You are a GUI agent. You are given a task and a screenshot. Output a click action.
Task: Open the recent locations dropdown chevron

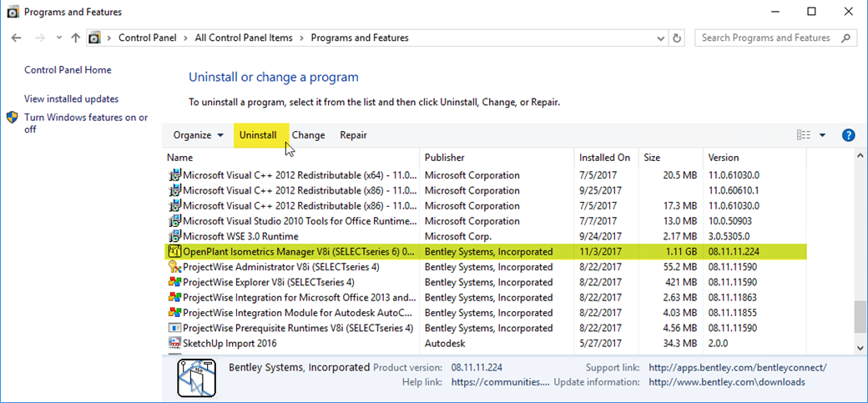58,38
